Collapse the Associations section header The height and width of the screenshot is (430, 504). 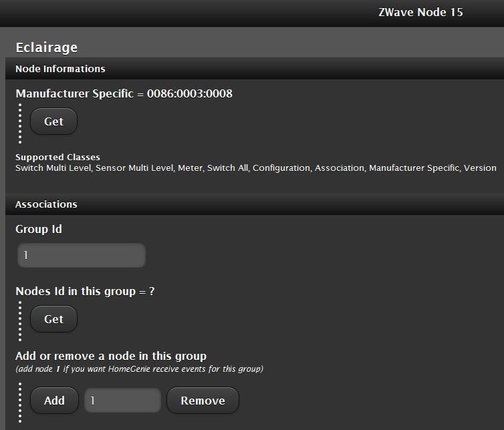coord(46,204)
